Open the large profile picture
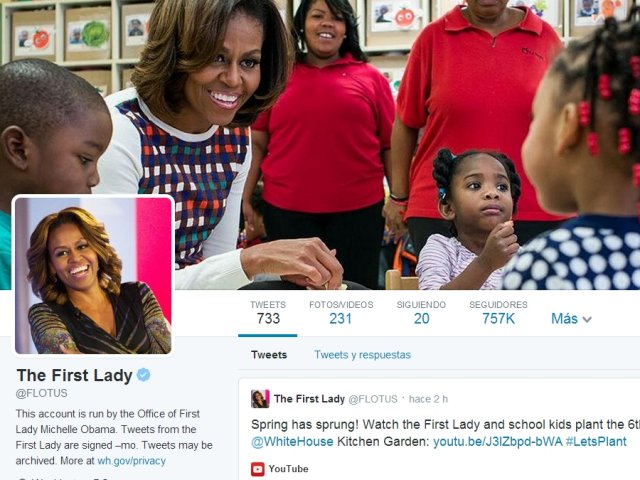 coord(93,275)
